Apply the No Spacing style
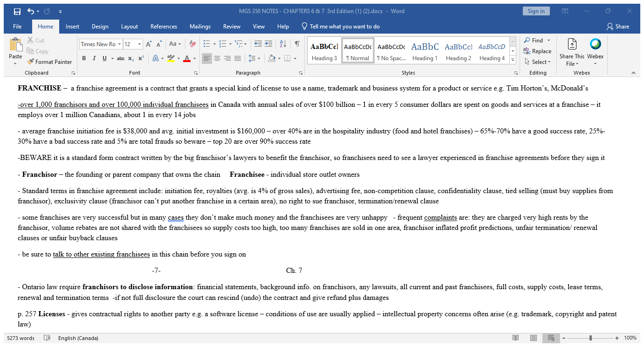The image size is (644, 347). pyautogui.click(x=391, y=51)
